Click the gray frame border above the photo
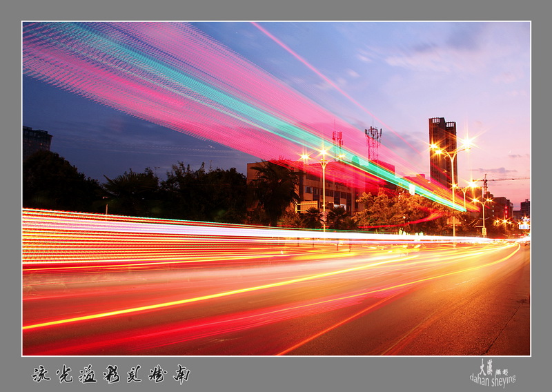Image resolution: width=552 pixels, height=392 pixels. pyautogui.click(x=276, y=10)
